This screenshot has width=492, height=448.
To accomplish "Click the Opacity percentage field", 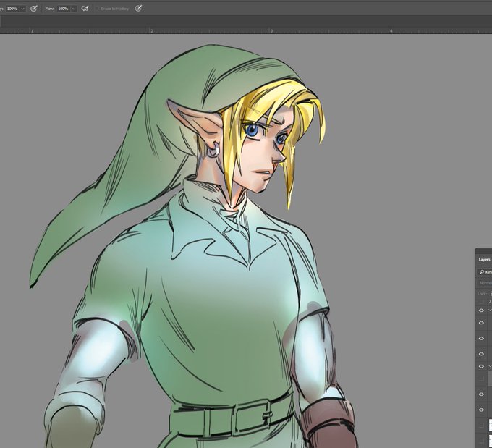I will pyautogui.click(x=12, y=9).
